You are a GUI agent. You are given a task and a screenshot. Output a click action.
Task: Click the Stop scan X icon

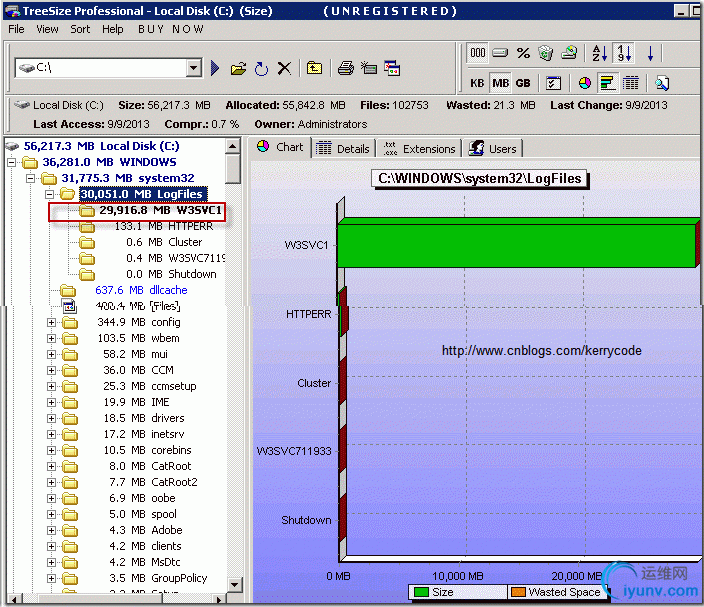(284, 68)
